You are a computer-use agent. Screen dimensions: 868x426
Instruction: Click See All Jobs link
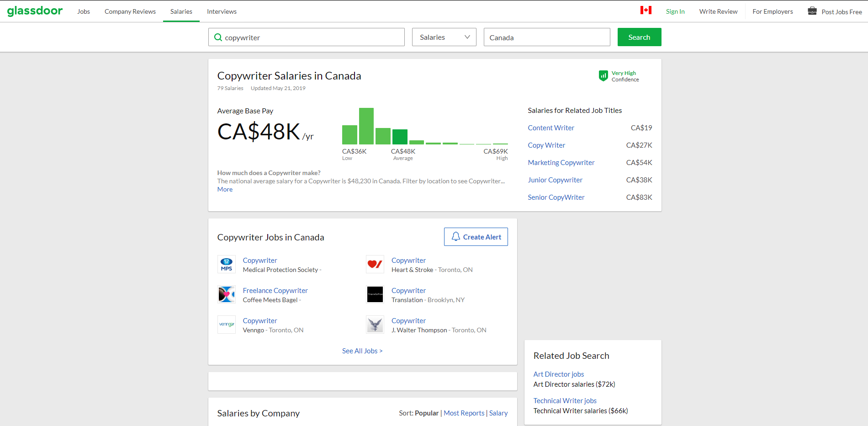pyautogui.click(x=362, y=351)
